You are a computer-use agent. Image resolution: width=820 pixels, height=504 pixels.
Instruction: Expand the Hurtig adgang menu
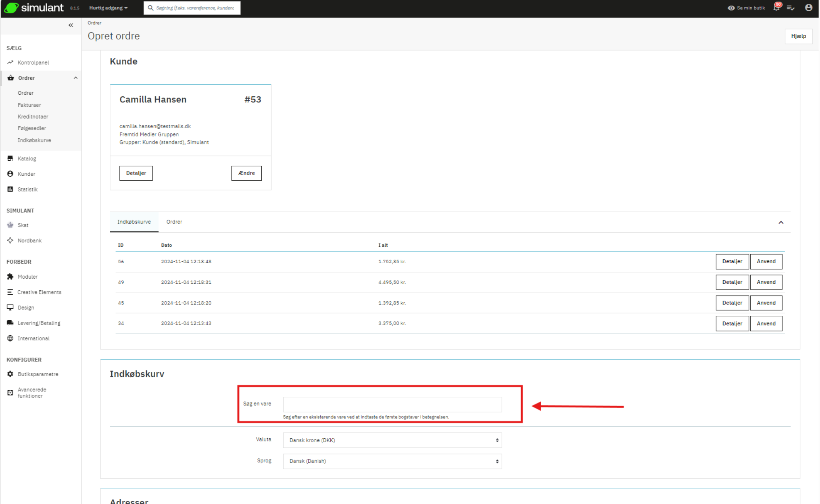click(108, 8)
